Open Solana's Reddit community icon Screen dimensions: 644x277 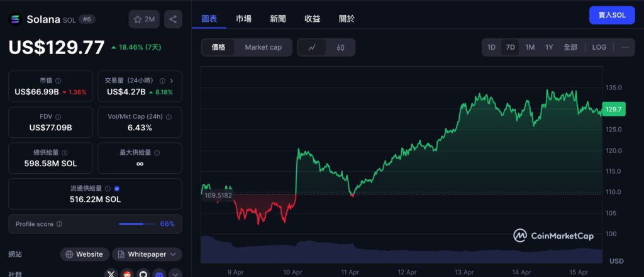coord(128,274)
